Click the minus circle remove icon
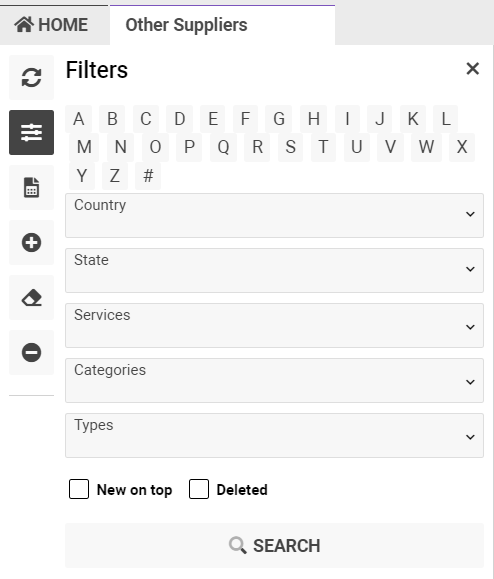494x579 pixels. [31, 353]
